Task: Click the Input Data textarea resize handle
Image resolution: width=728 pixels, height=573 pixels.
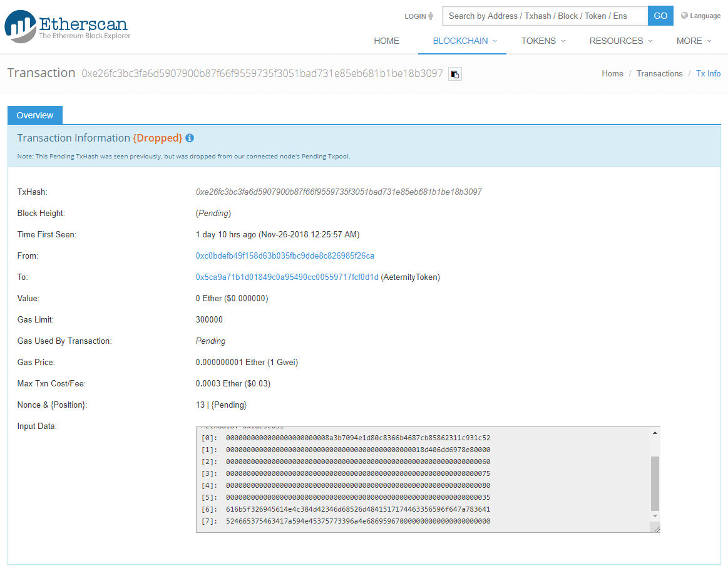Action: [657, 529]
